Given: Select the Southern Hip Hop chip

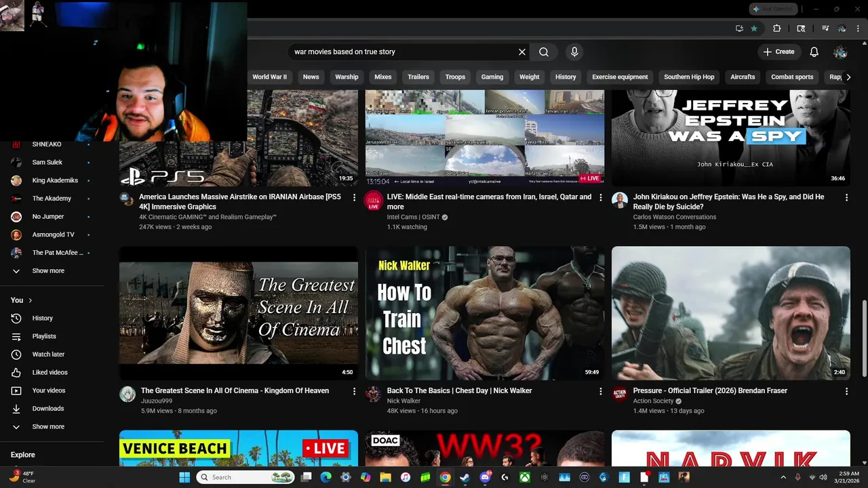Looking at the screenshot, I should click(x=689, y=77).
